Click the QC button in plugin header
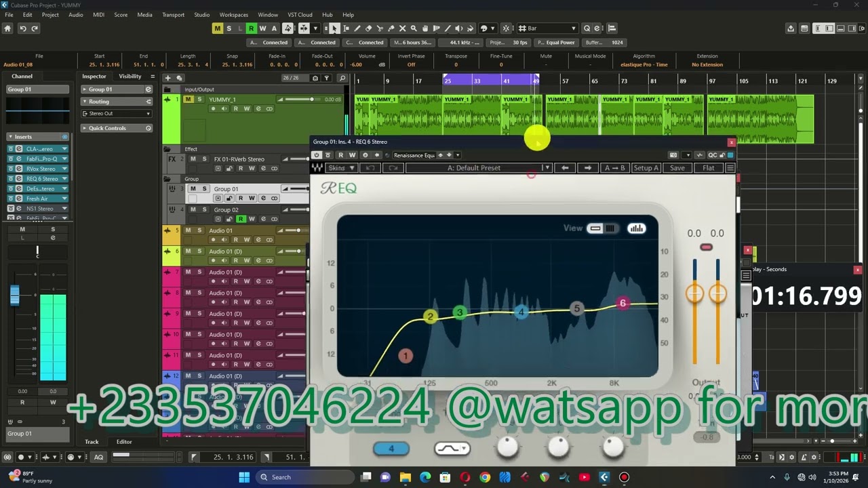Image resolution: width=868 pixels, height=488 pixels. (x=712, y=155)
